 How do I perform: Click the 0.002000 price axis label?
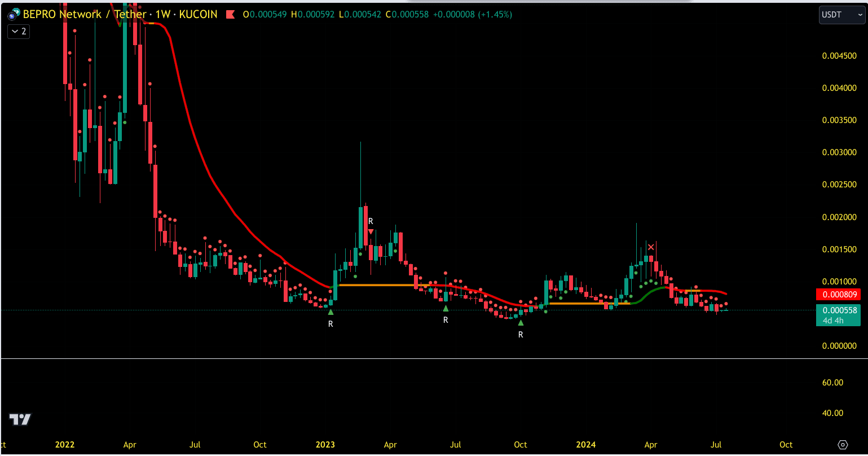[x=840, y=217]
